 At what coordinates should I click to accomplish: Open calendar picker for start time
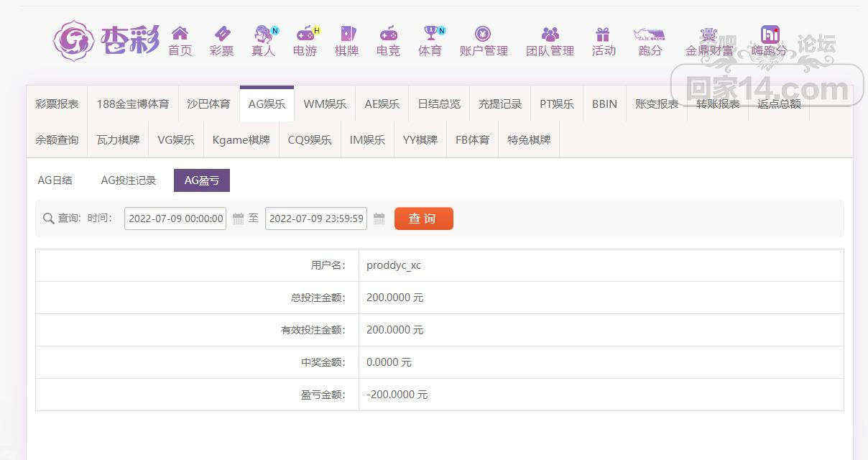coord(238,218)
